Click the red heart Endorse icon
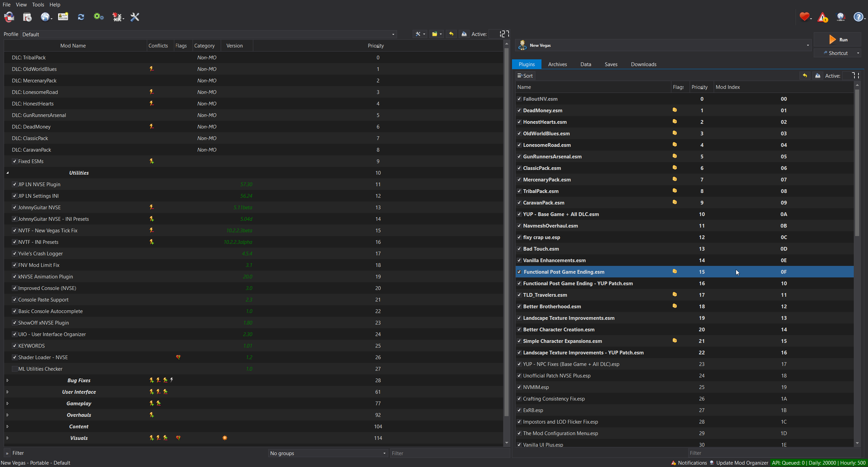868x467 pixels. tap(804, 17)
